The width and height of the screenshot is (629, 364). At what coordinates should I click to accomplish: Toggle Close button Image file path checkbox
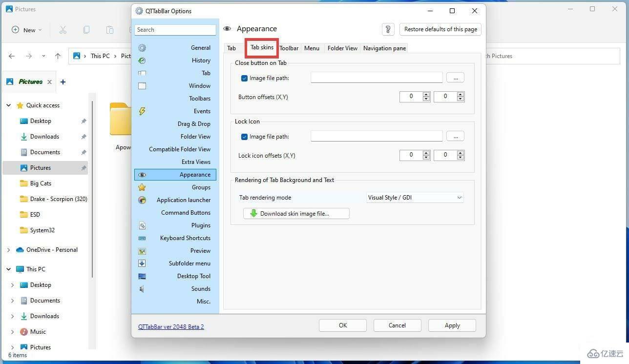pos(244,78)
